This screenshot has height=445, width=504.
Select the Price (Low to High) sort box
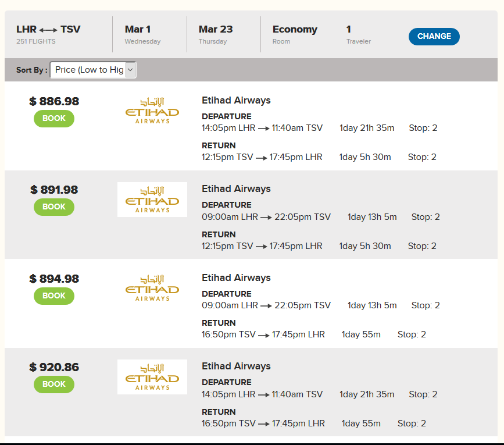coord(93,70)
